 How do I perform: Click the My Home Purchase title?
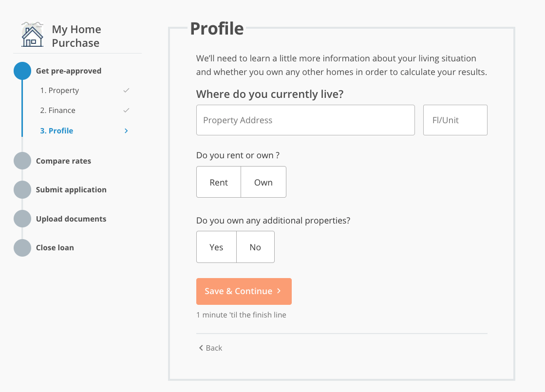pos(76,36)
